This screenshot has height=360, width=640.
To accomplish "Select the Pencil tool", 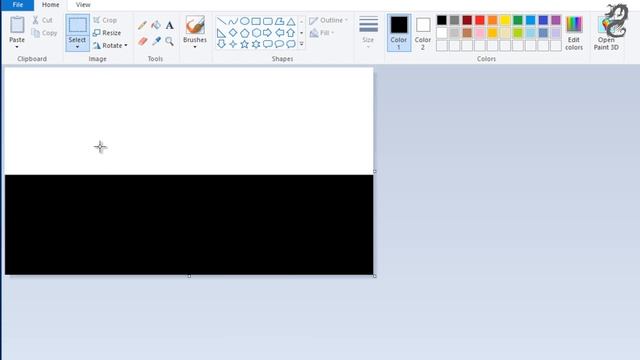I will click(x=142, y=25).
